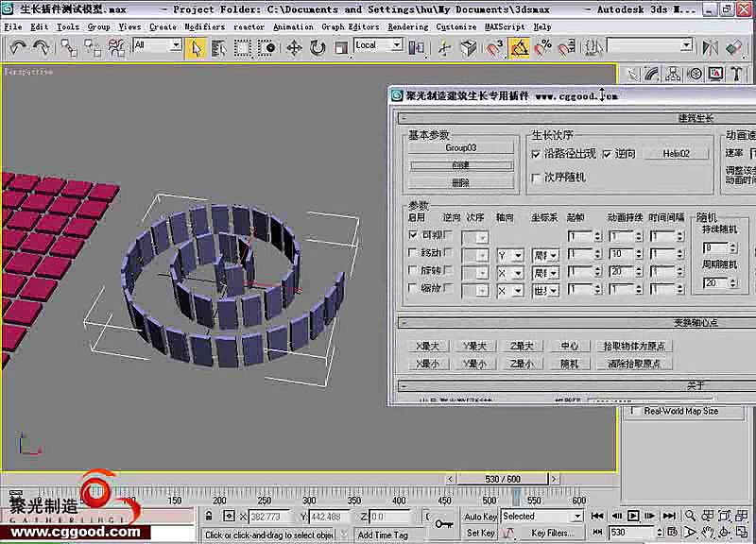The height and width of the screenshot is (544, 756).
Task: Open the Mirror tool on the toolbar
Action: click(x=711, y=47)
